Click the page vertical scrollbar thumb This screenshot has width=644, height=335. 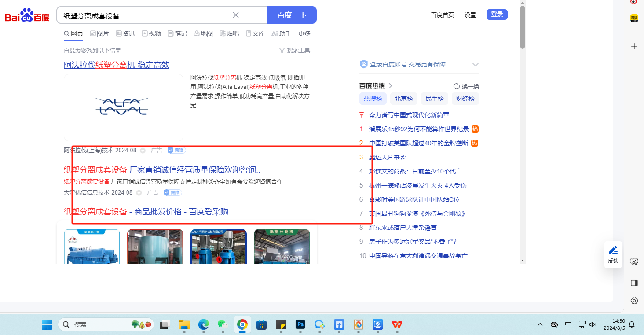click(522, 26)
